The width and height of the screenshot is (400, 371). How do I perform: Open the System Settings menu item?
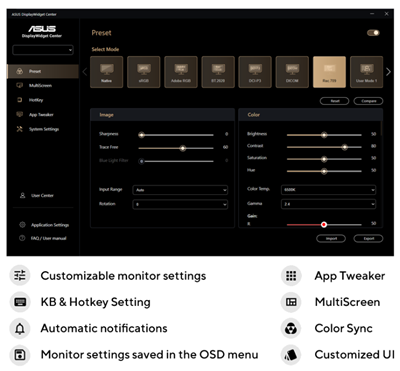click(43, 129)
